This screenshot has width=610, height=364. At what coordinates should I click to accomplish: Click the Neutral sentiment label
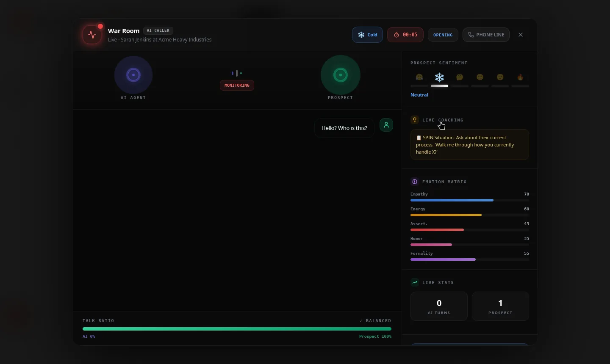(x=419, y=95)
